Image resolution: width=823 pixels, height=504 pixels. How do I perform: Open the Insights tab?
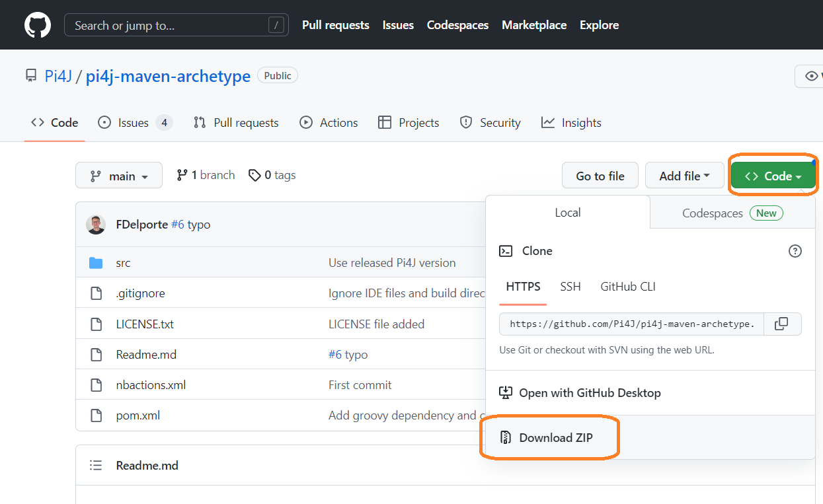tap(571, 123)
